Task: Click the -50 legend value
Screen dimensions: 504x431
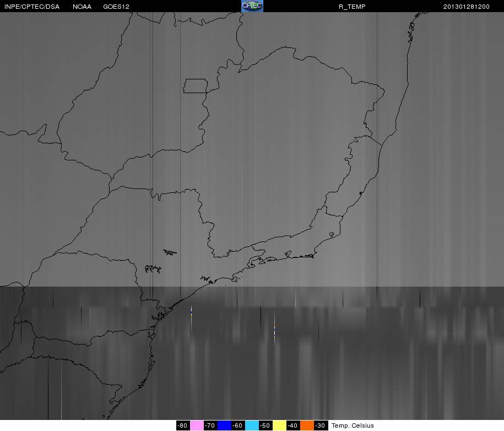Action: click(x=265, y=425)
